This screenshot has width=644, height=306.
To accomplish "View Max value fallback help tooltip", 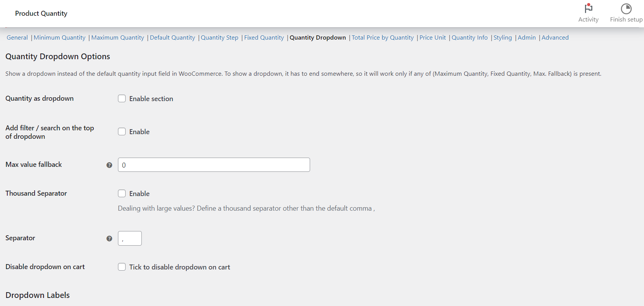I will coord(110,165).
